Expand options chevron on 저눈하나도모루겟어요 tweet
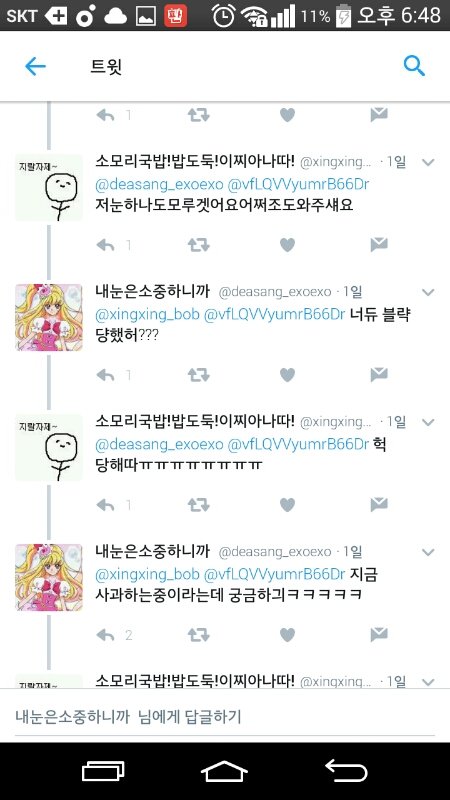 428,163
